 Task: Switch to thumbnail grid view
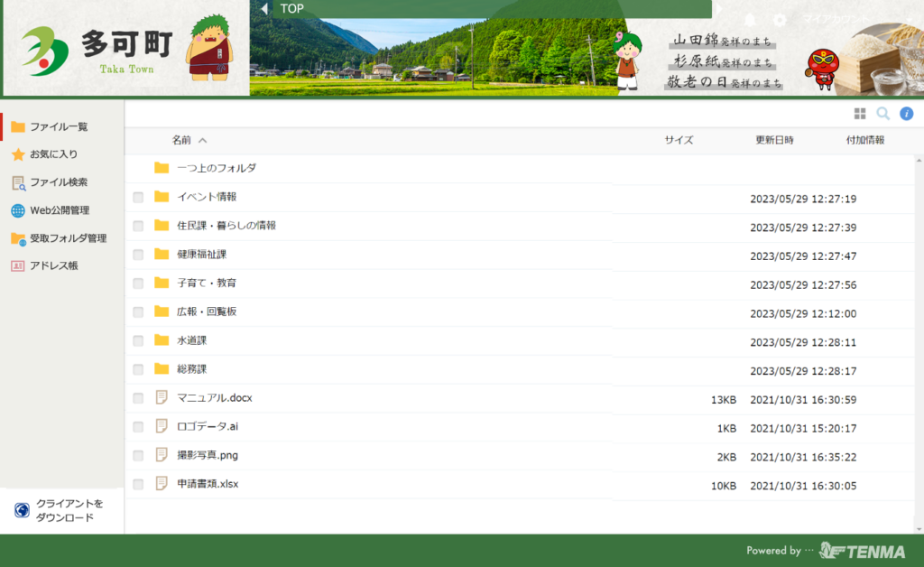click(x=860, y=114)
